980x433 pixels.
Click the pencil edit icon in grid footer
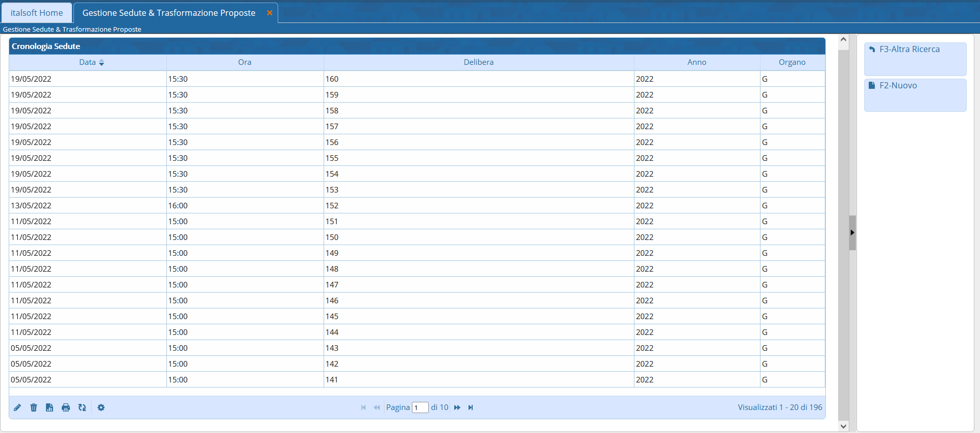pyautogui.click(x=17, y=407)
